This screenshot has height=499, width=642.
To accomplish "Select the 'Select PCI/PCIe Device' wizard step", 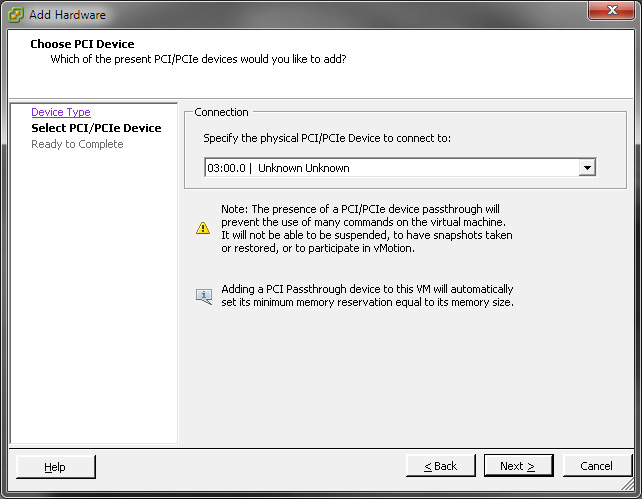I will pos(96,128).
